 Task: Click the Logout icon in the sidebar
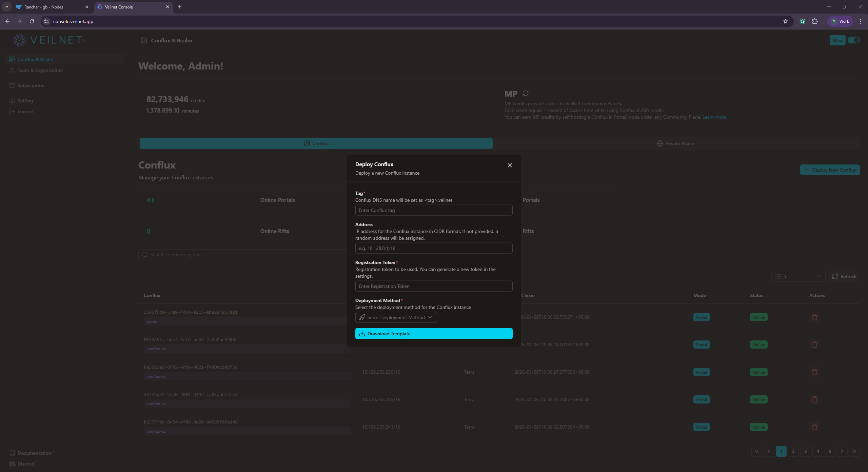(x=12, y=111)
